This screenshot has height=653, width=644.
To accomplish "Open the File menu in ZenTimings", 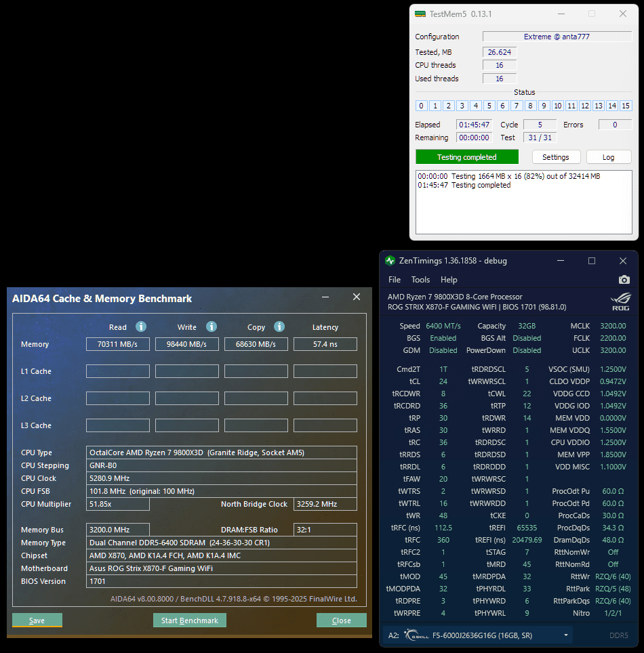I will tap(395, 280).
